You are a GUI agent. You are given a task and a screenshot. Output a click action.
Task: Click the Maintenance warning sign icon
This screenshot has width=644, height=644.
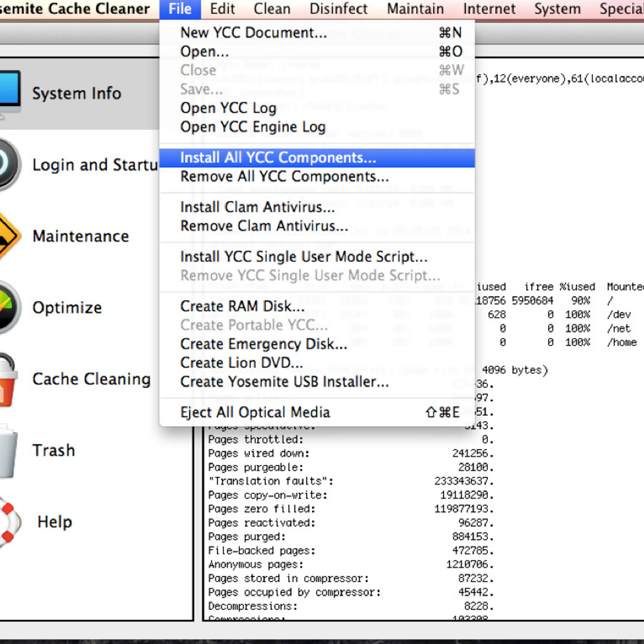pos(10,236)
